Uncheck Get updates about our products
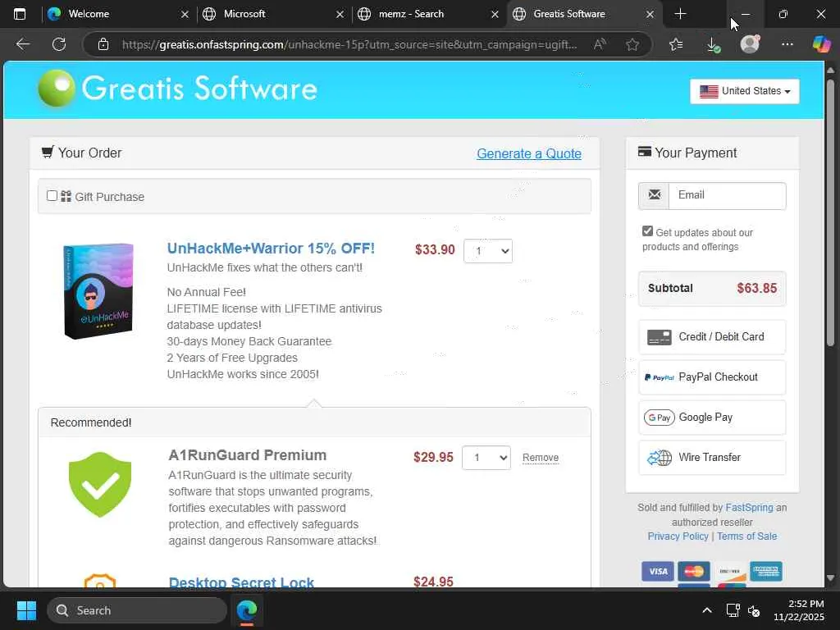The image size is (840, 630). [x=648, y=231]
